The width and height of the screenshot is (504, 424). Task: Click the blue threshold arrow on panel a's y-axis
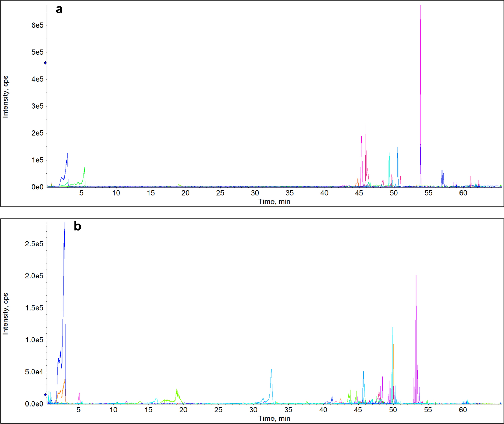click(x=45, y=63)
